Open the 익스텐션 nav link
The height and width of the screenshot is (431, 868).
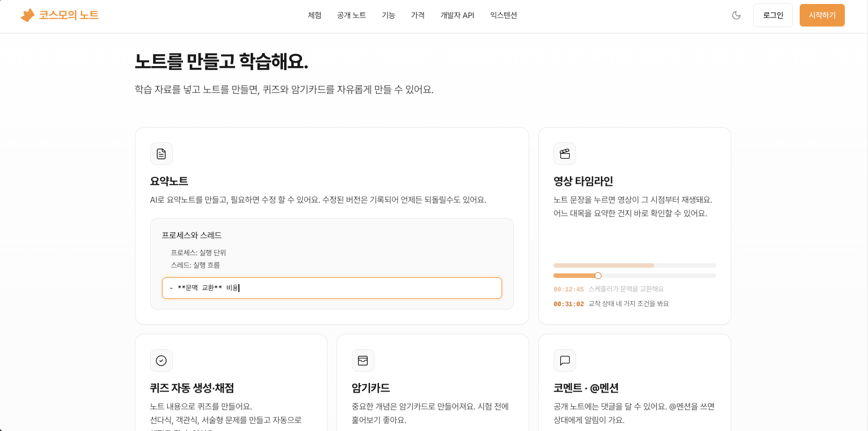[x=504, y=15]
